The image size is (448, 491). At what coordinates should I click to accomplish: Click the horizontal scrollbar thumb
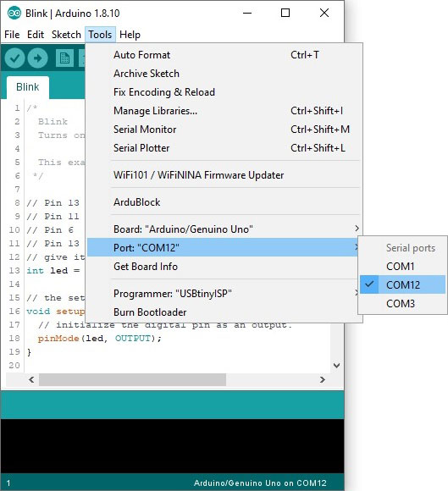coord(132,380)
